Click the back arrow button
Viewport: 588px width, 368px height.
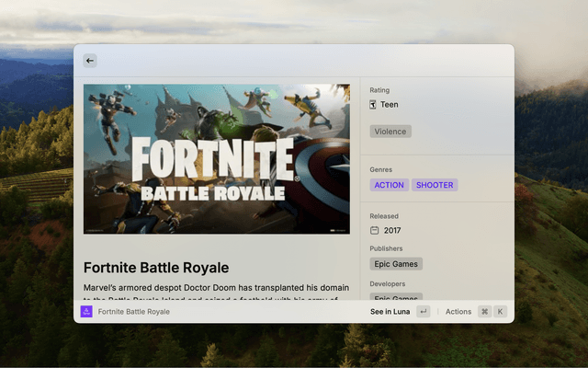90,61
